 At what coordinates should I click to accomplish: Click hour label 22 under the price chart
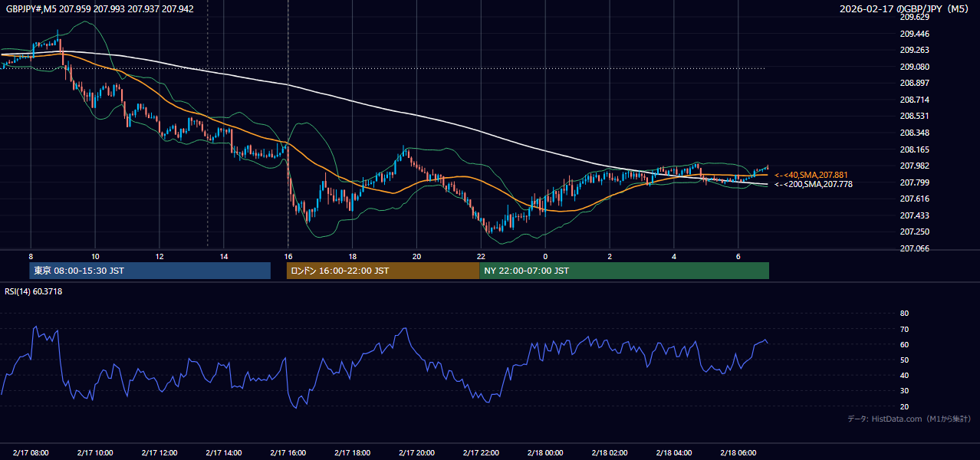(x=481, y=256)
